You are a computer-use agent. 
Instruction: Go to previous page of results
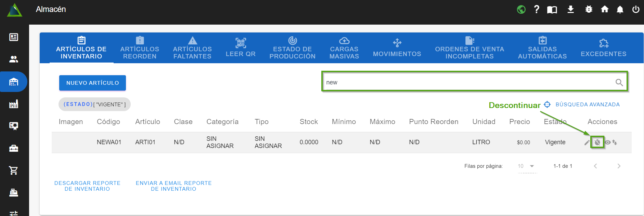click(x=595, y=166)
